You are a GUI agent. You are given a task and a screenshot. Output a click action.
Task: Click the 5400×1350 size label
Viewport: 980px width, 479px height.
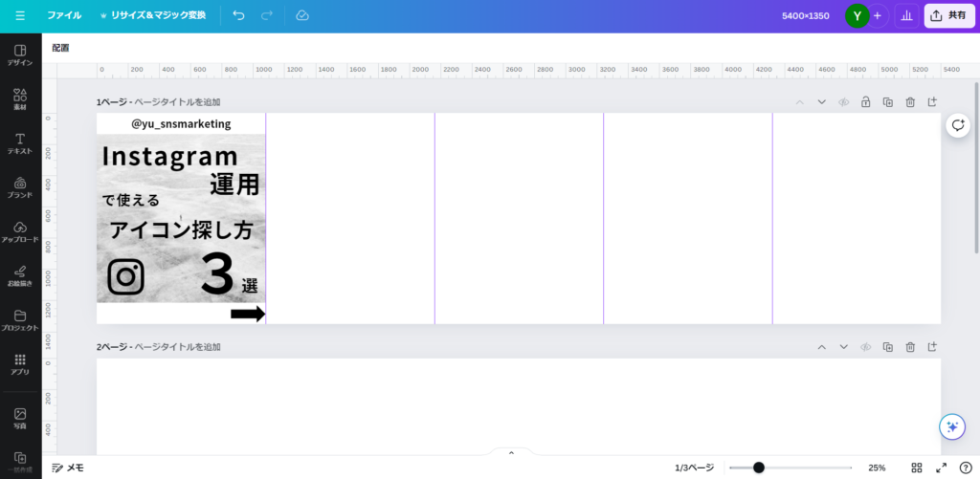coord(806,15)
